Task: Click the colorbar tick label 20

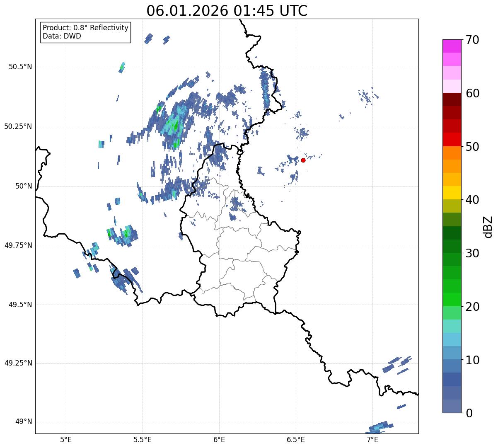Action: [x=473, y=307]
